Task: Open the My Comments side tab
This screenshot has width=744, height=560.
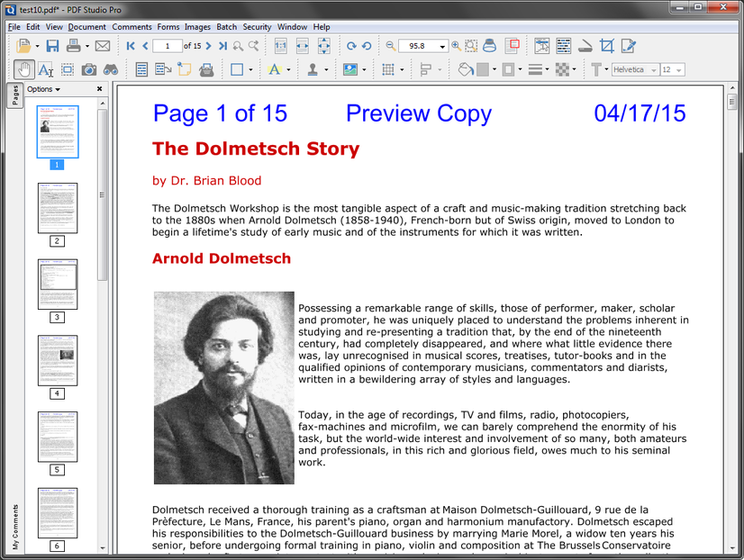Action: click(x=15, y=527)
